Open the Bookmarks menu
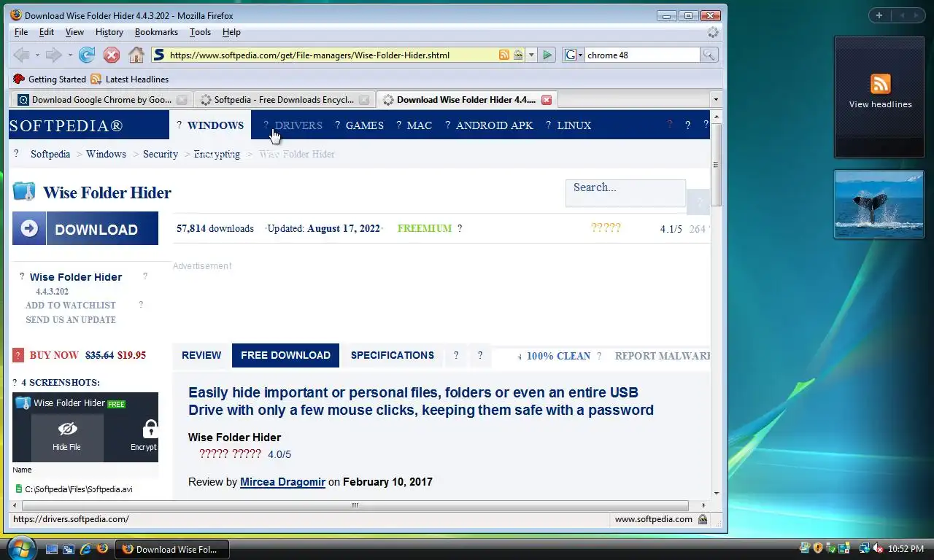Viewport: 934px width, 560px height. click(x=156, y=32)
